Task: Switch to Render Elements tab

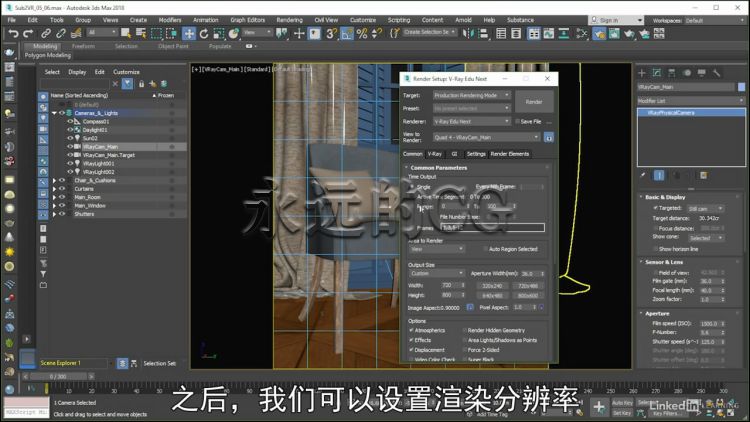Action: click(509, 154)
